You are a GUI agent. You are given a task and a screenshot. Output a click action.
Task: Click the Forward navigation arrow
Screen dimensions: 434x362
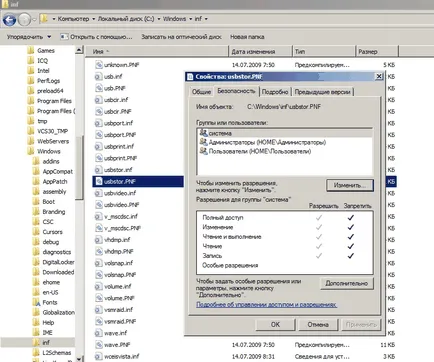point(24,20)
